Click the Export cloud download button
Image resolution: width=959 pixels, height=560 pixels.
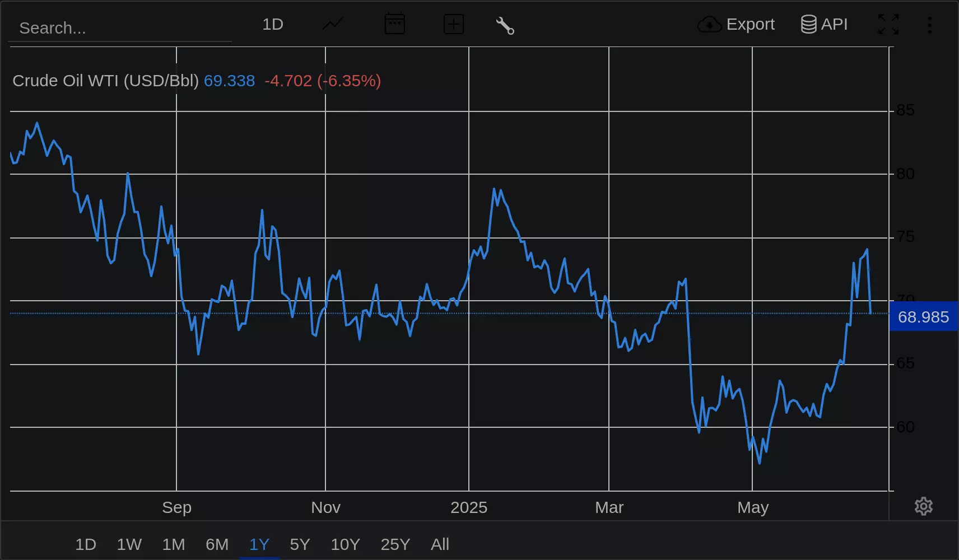[x=736, y=24]
